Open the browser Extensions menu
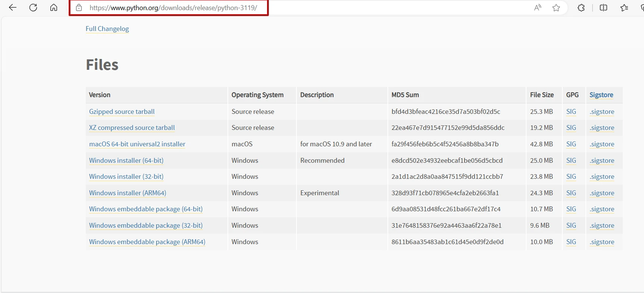644x293 pixels. pos(581,8)
